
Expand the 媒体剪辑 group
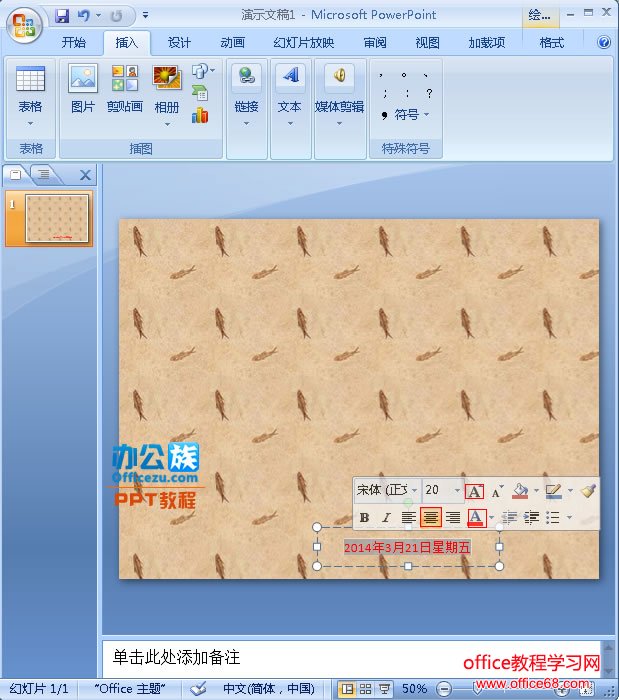coord(339,96)
